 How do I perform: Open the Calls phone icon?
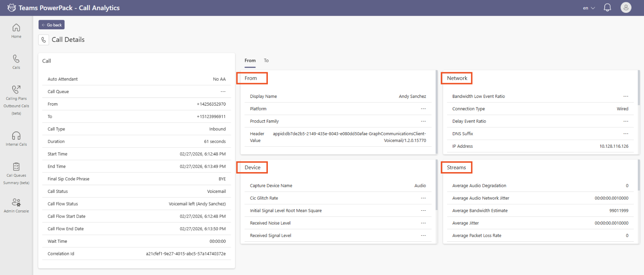click(16, 59)
